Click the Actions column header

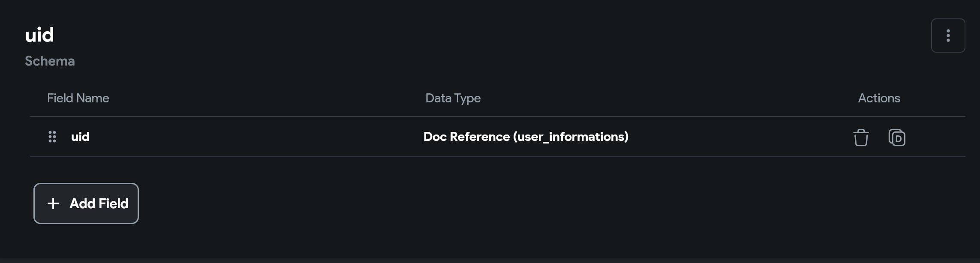click(x=879, y=98)
